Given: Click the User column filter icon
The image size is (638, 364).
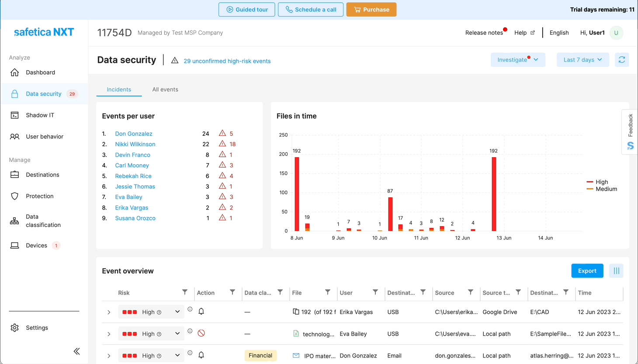Looking at the screenshot, I should click(x=375, y=292).
